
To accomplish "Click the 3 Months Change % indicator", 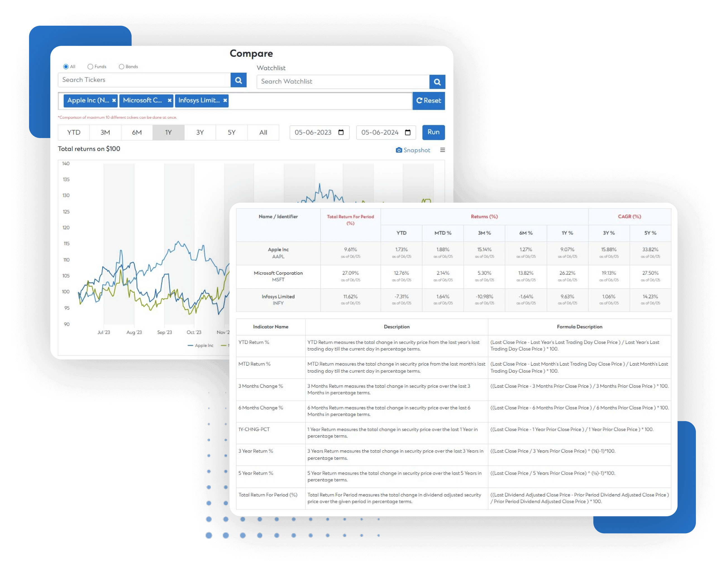I will pos(261,386).
